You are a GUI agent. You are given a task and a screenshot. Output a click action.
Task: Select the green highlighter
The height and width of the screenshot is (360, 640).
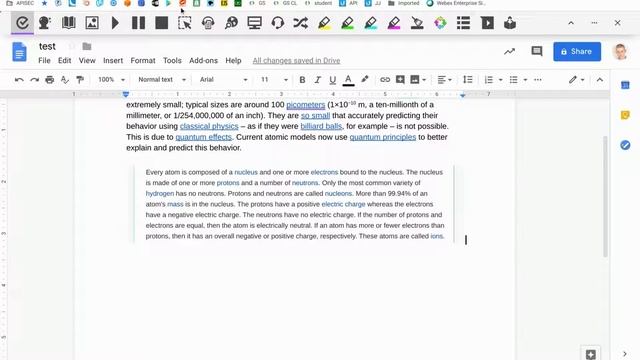[348, 23]
